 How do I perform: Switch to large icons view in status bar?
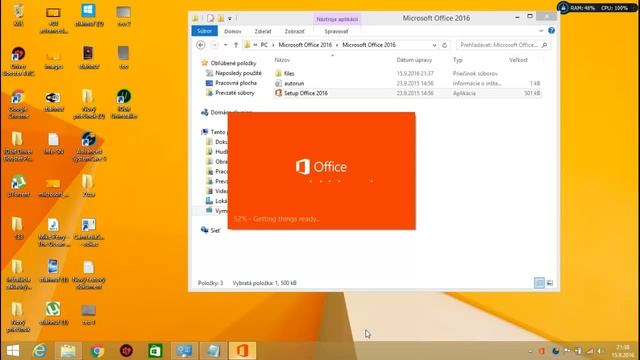(550, 283)
